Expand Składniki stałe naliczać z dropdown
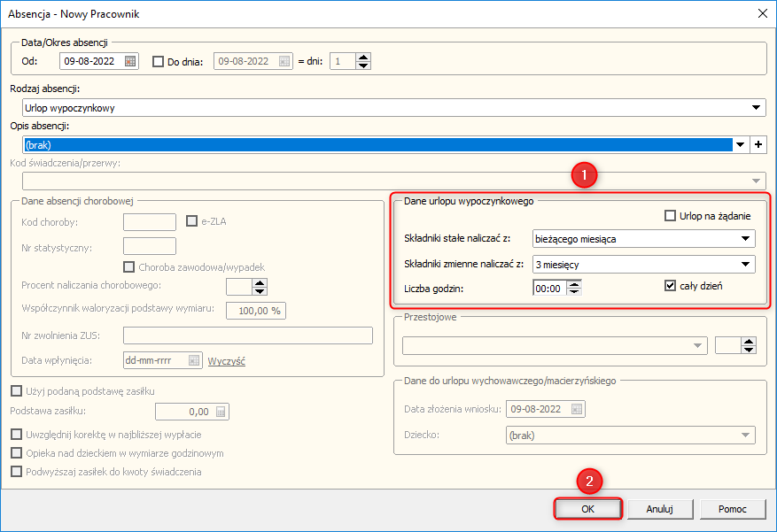 point(744,238)
